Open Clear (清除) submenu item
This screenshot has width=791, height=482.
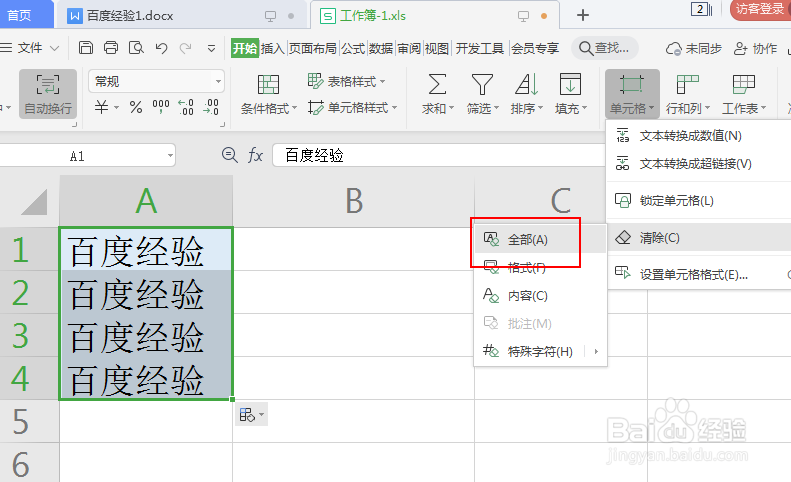click(x=699, y=237)
